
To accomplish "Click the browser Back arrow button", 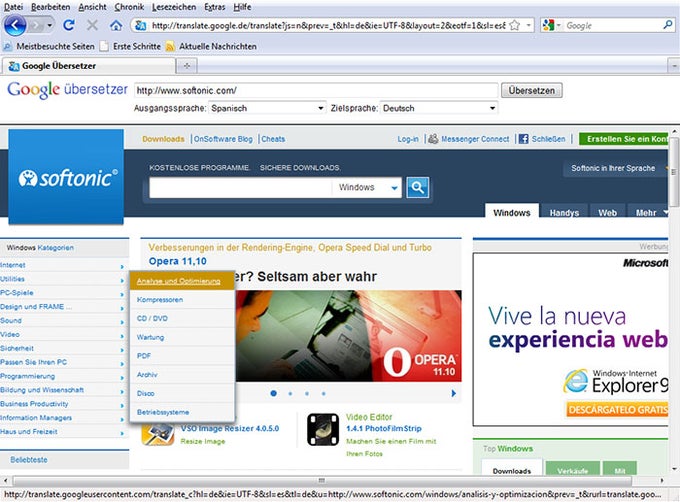I will coord(15,26).
